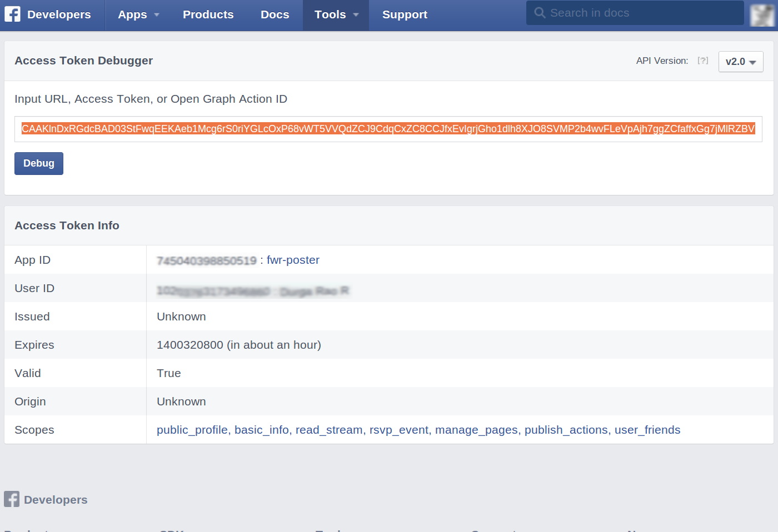Screen dimensions: 778x532
Task: Click the footer Developers text link
Action: (56, 500)
